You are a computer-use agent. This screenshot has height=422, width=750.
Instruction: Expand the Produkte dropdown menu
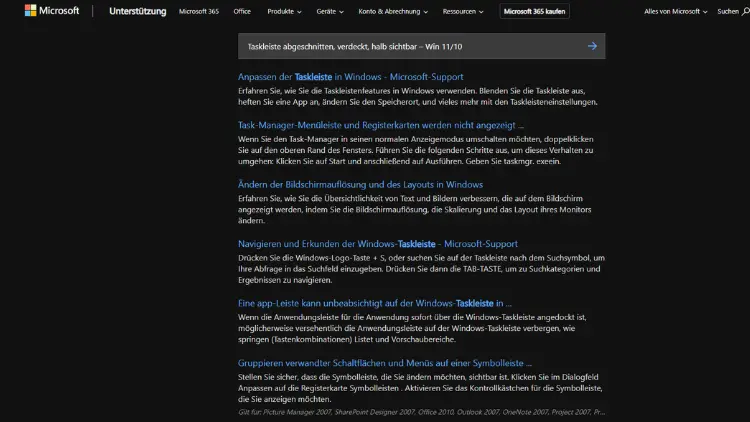click(284, 11)
